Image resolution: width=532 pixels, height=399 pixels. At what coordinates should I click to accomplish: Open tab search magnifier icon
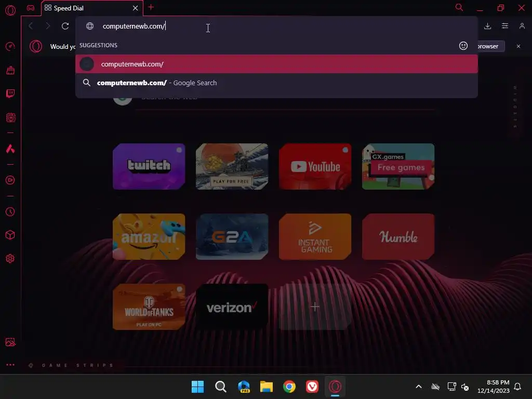pyautogui.click(x=459, y=7)
